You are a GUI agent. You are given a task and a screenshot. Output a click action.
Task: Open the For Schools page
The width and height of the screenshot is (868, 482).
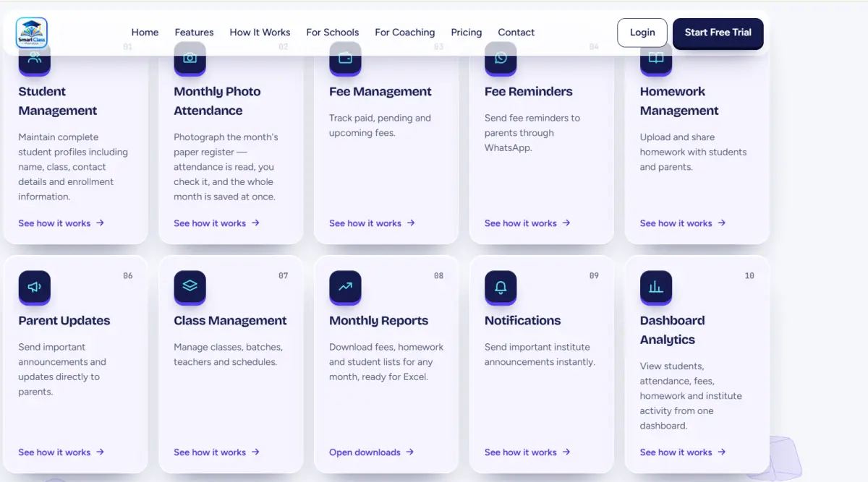click(333, 33)
